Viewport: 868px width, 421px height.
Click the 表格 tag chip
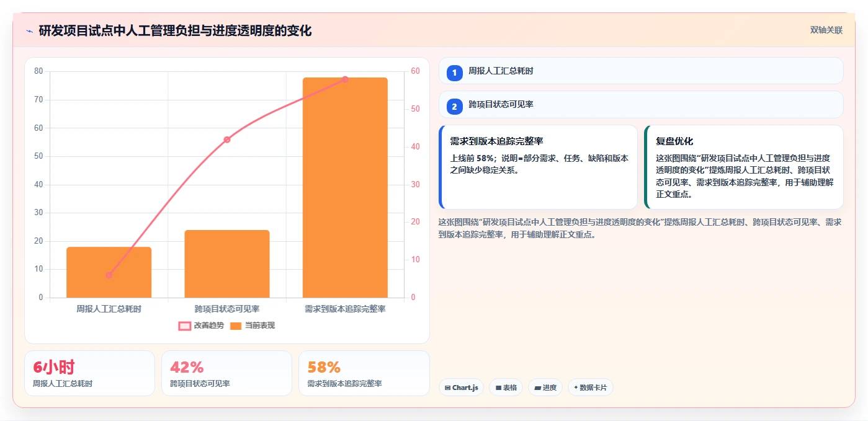pos(506,388)
